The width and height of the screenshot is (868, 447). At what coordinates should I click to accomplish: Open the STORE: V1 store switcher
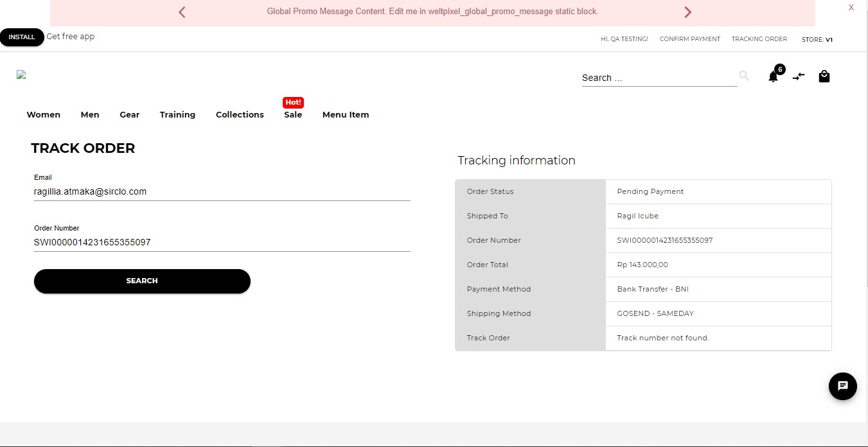817,39
